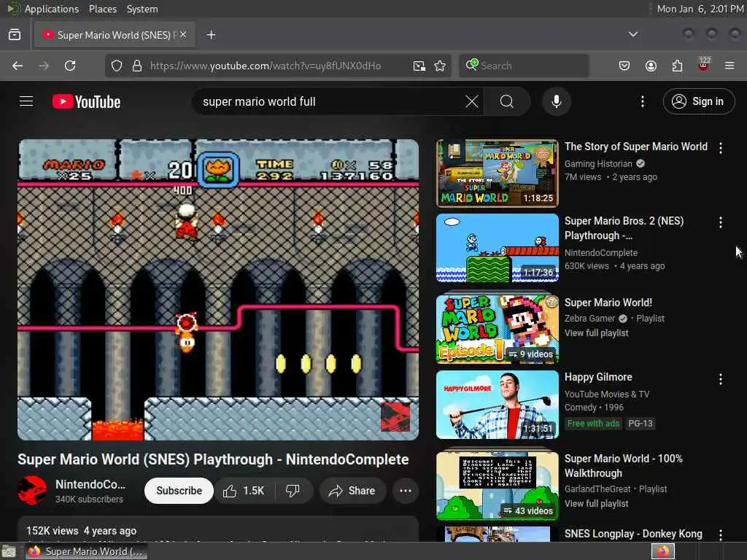Reload the page in browser
This screenshot has width=747, height=560.
[70, 66]
